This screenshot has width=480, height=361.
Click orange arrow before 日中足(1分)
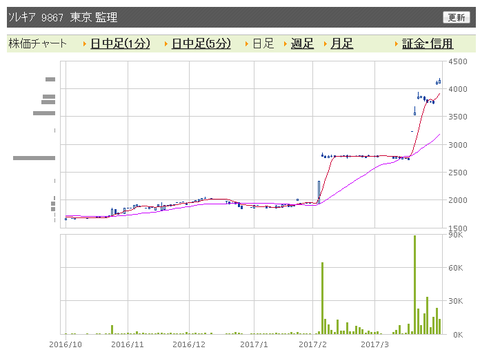pyautogui.click(x=85, y=44)
